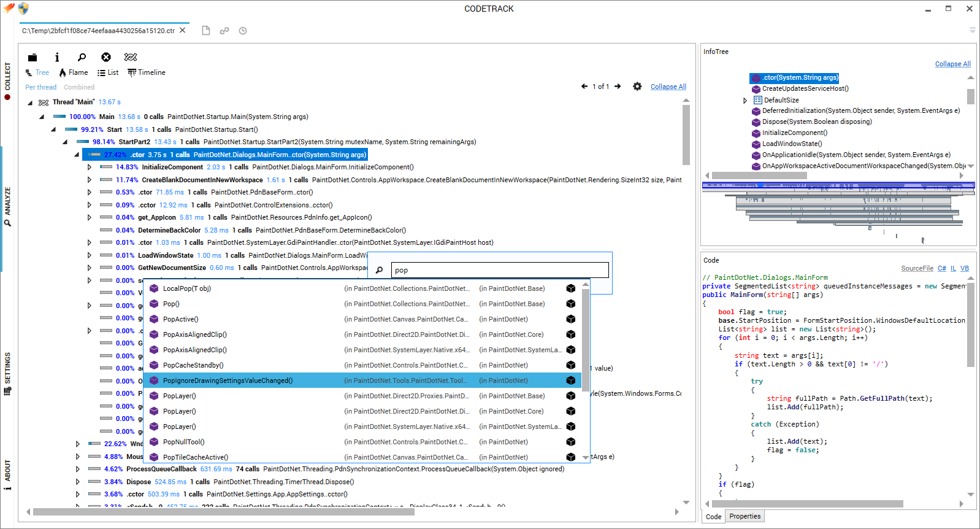Click the call tree horizontal scrollbar
Viewport: 980px width, 529px height.
coord(224,512)
